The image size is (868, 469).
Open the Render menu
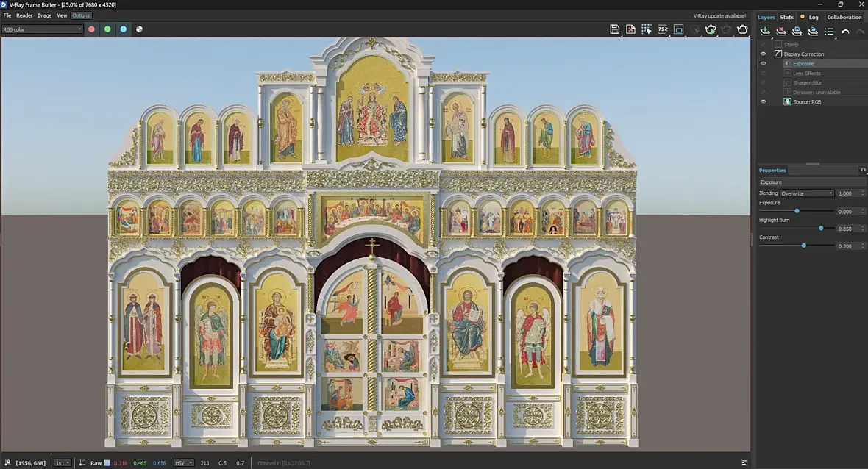(24, 15)
